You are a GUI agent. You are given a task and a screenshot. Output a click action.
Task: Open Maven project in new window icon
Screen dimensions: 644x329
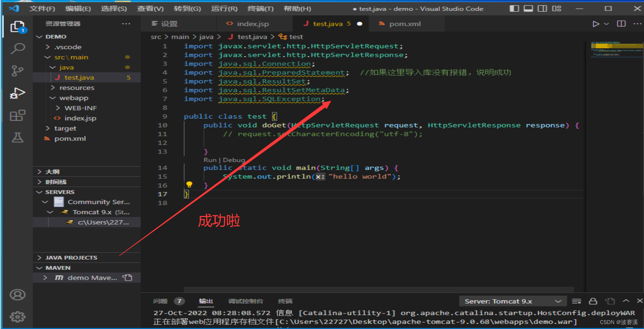(127, 278)
